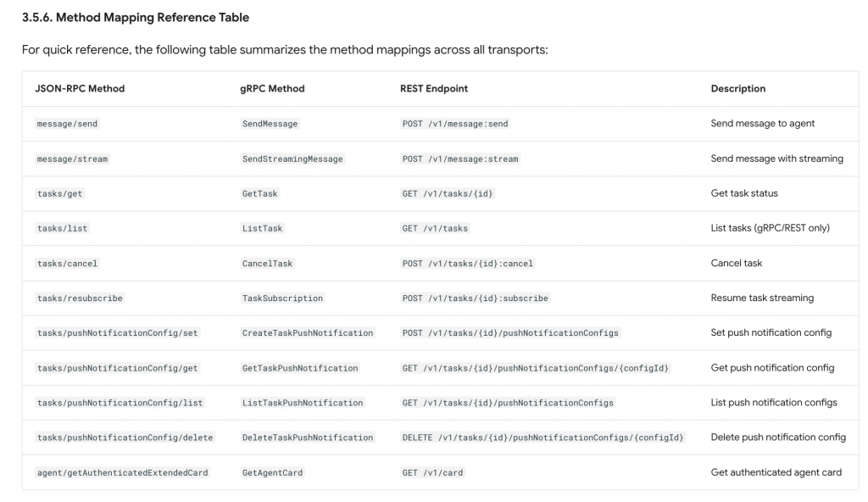Select the message/send code cell
This screenshot has height=502, width=868.
[67, 124]
